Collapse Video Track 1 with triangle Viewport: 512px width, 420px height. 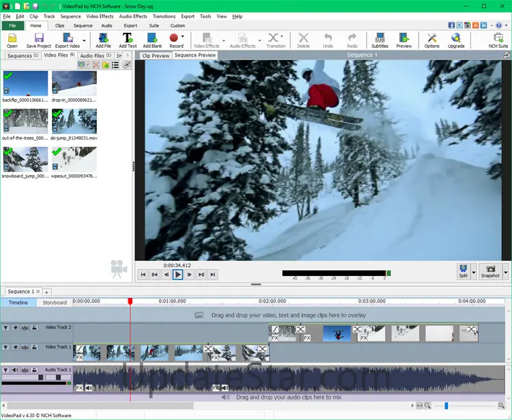pos(6,348)
